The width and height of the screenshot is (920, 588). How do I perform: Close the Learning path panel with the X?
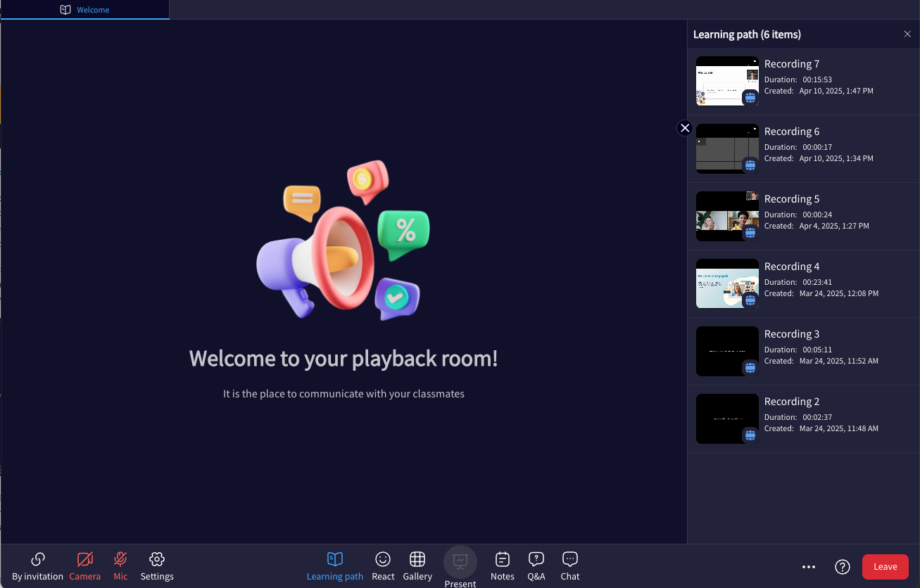point(907,34)
